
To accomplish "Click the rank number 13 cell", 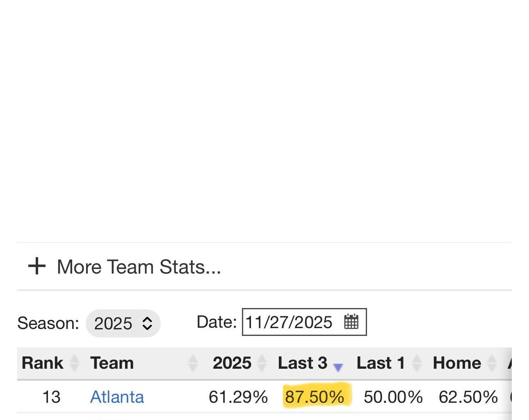I will pos(51,397).
